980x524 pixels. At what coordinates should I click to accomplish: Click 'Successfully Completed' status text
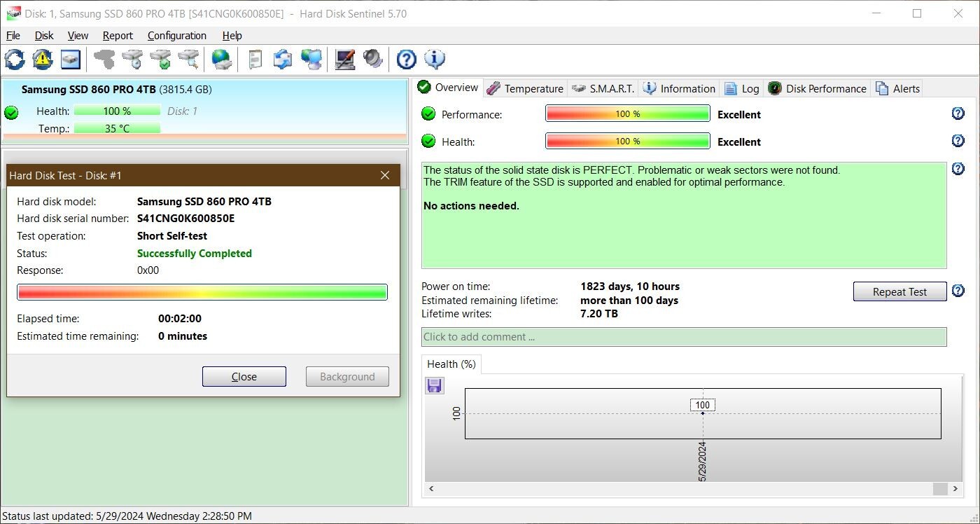tap(195, 253)
